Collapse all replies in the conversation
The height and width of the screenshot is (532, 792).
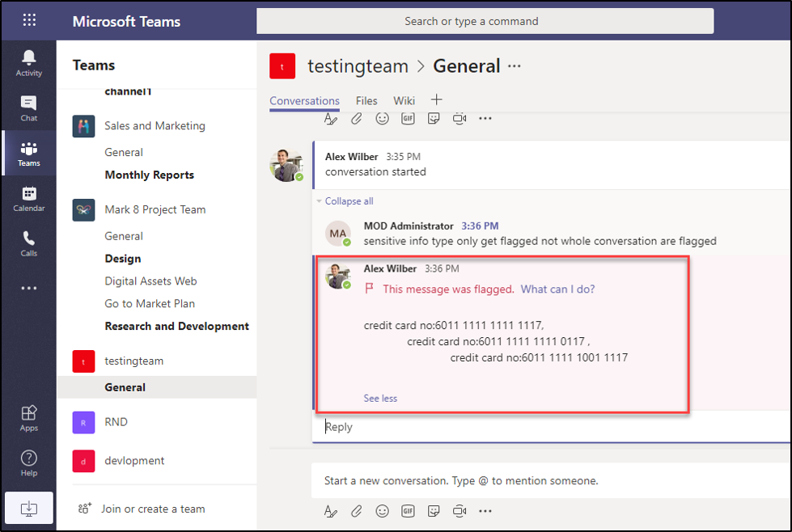pyautogui.click(x=348, y=201)
